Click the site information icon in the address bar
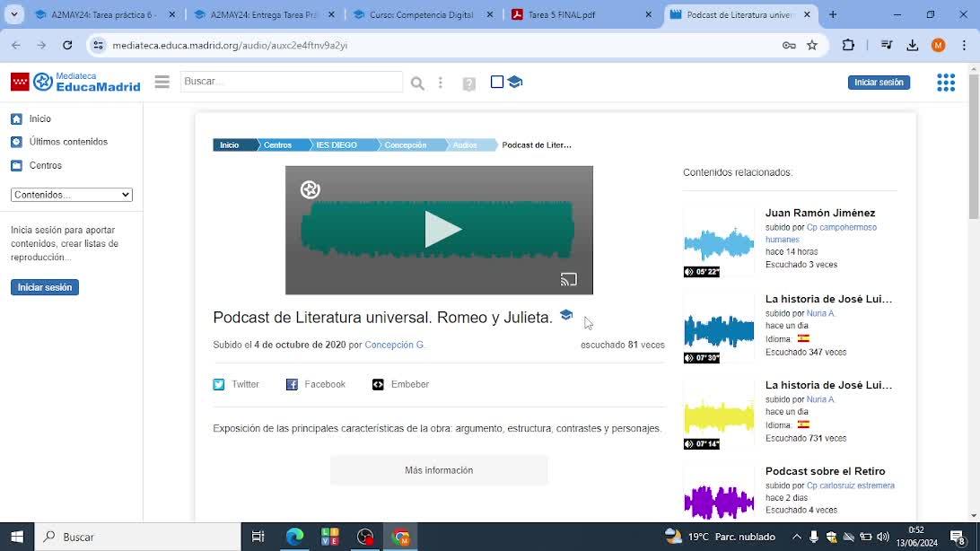This screenshot has width=980, height=551. pyautogui.click(x=98, y=45)
